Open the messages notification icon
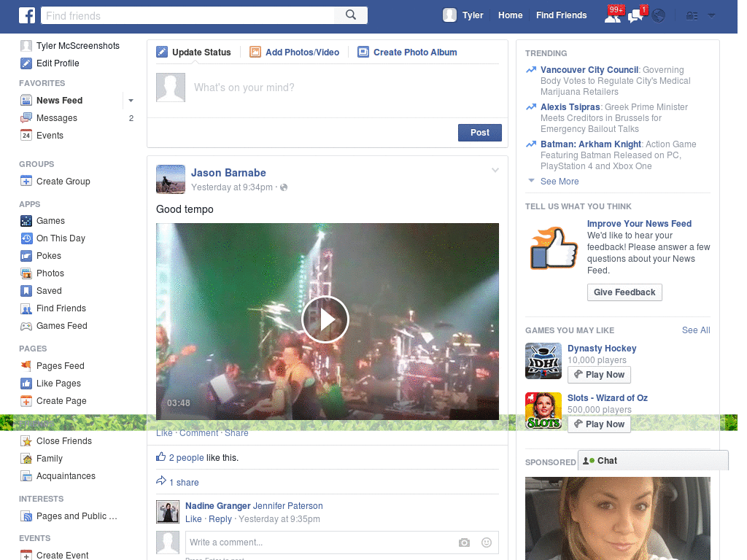747x560 pixels. click(635, 16)
